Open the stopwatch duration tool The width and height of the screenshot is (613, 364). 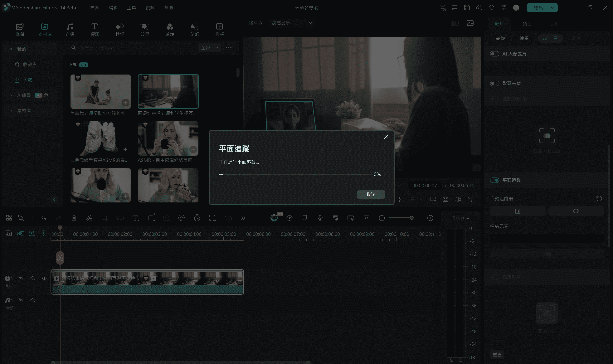(x=197, y=218)
